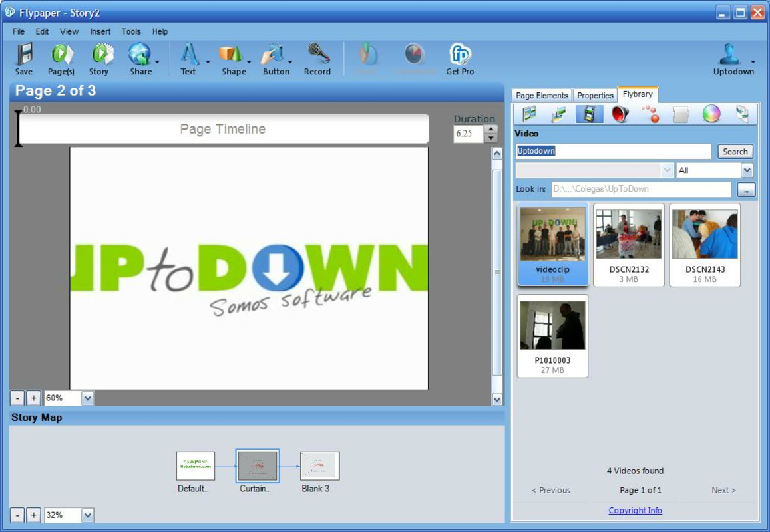
Task: Select the DSCN2132 video thumbnail
Action: (628, 245)
